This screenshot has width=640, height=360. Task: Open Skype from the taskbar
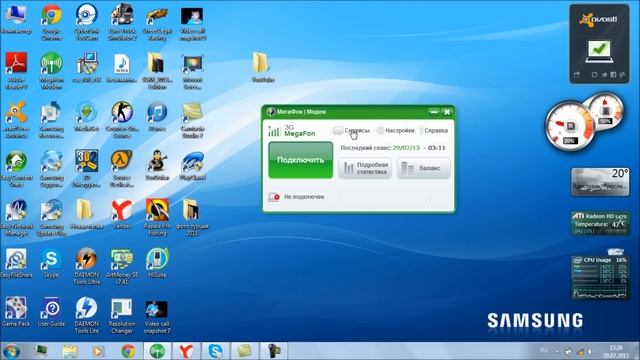click(x=215, y=351)
